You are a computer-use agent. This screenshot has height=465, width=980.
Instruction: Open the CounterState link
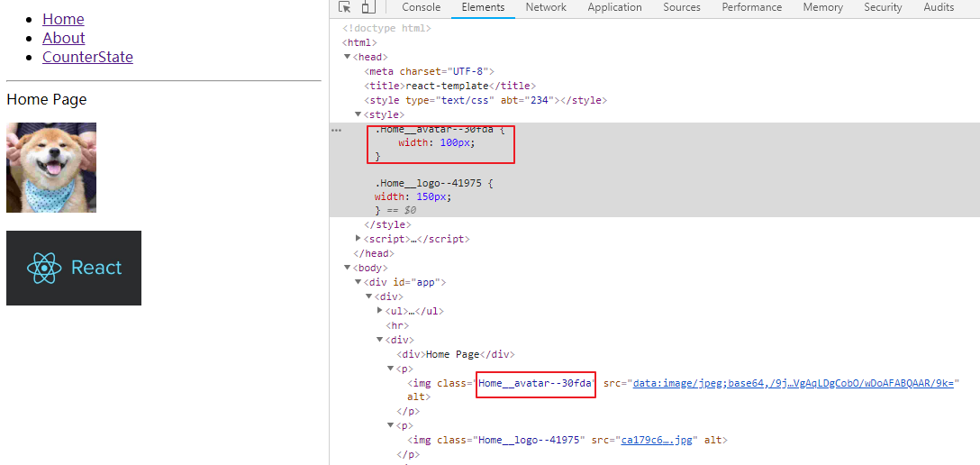pyautogui.click(x=87, y=57)
